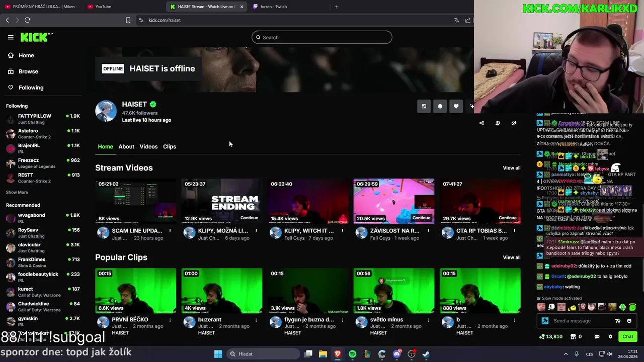
Task: Toggle the hide chat eye icon
Action: pos(514,123)
